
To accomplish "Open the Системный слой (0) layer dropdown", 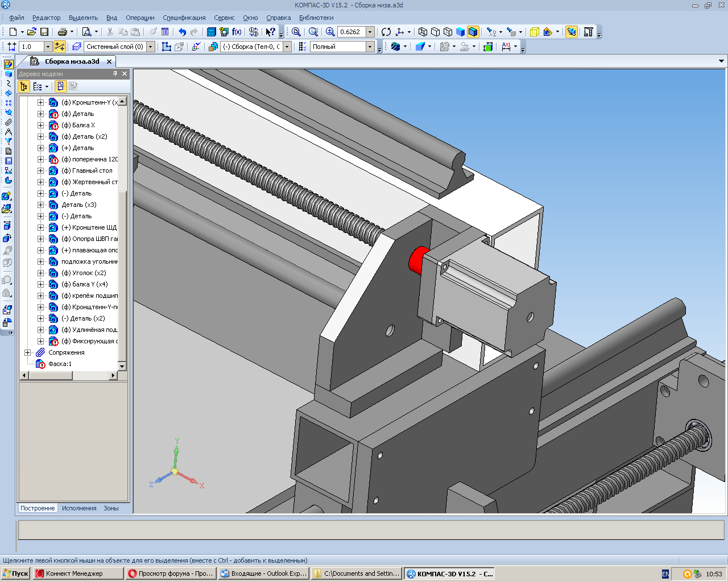I will click(x=151, y=47).
